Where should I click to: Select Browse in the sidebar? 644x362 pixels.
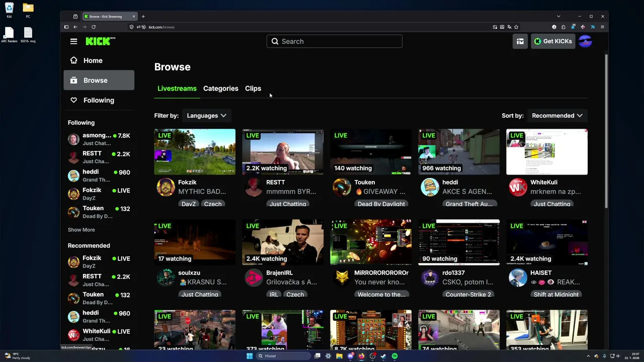tap(99, 80)
